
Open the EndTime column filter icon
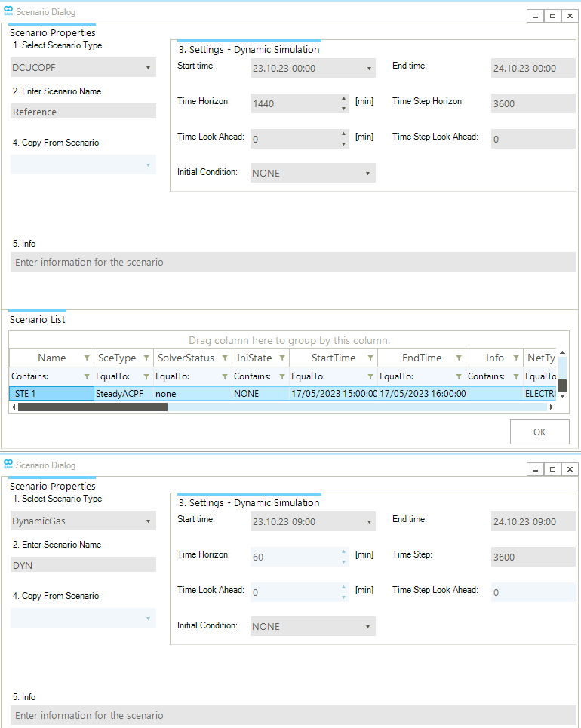[458, 358]
